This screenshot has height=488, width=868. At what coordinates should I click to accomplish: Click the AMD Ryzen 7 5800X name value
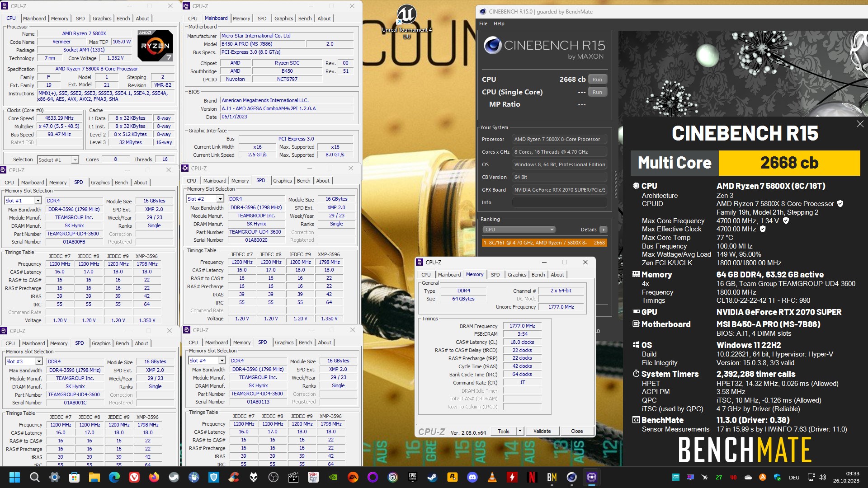pyautogui.click(x=84, y=33)
